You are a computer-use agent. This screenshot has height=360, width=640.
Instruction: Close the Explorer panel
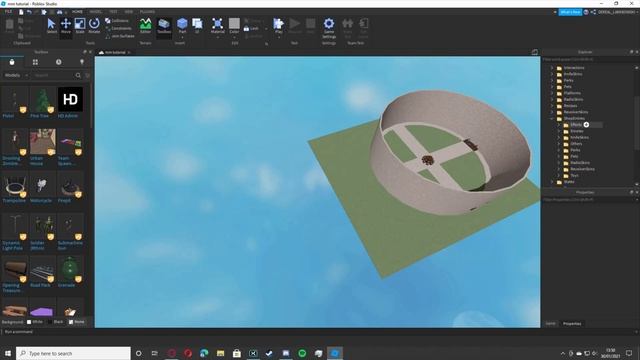637,52
